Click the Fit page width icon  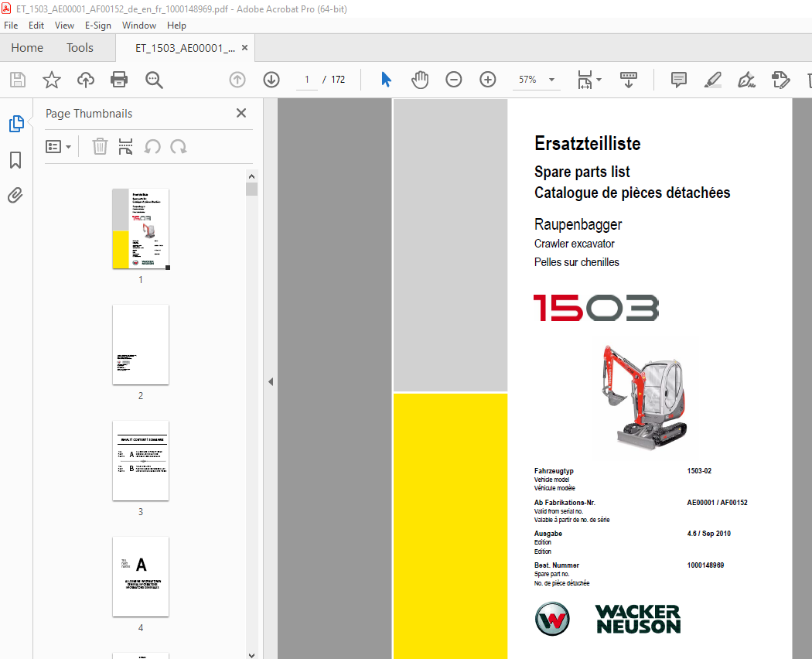(585, 80)
